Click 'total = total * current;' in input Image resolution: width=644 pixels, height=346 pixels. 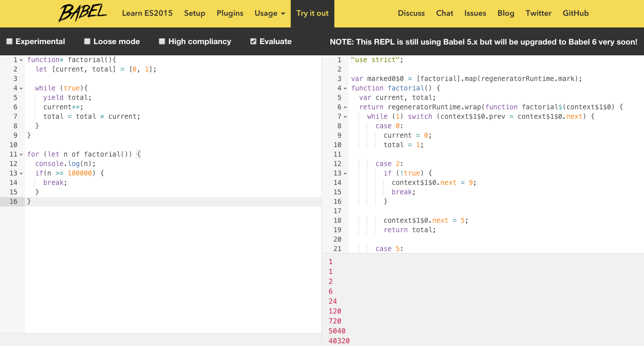(x=92, y=117)
